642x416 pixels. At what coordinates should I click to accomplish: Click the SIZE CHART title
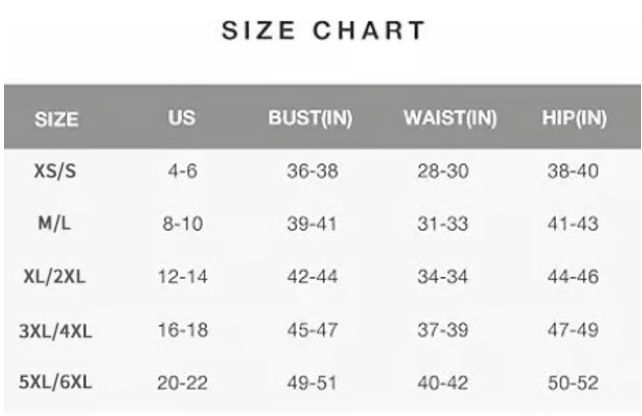pyautogui.click(x=322, y=31)
